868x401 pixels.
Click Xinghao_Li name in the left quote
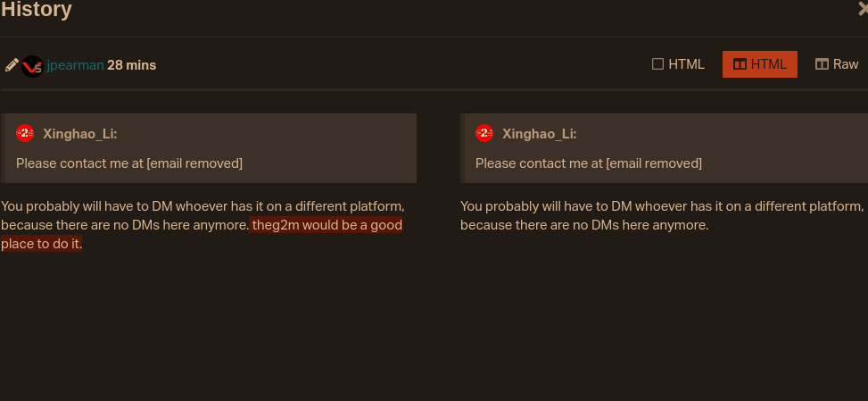(80, 133)
